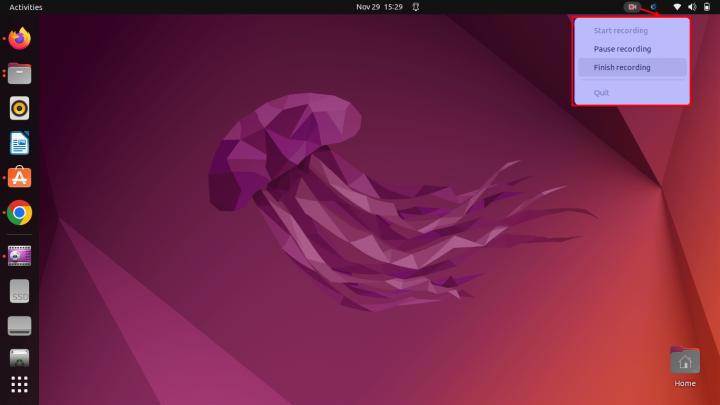Launch Google Chrome from the dock
Screen dimensions: 720x405
pyautogui.click(x=20, y=213)
